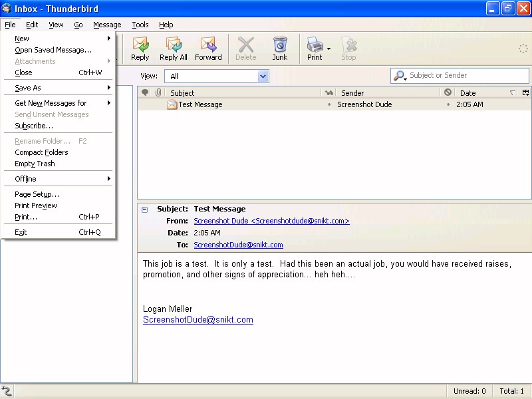Sort by attachment paperclip column
Image resolution: width=532 pixels, height=399 pixels.
(x=158, y=92)
